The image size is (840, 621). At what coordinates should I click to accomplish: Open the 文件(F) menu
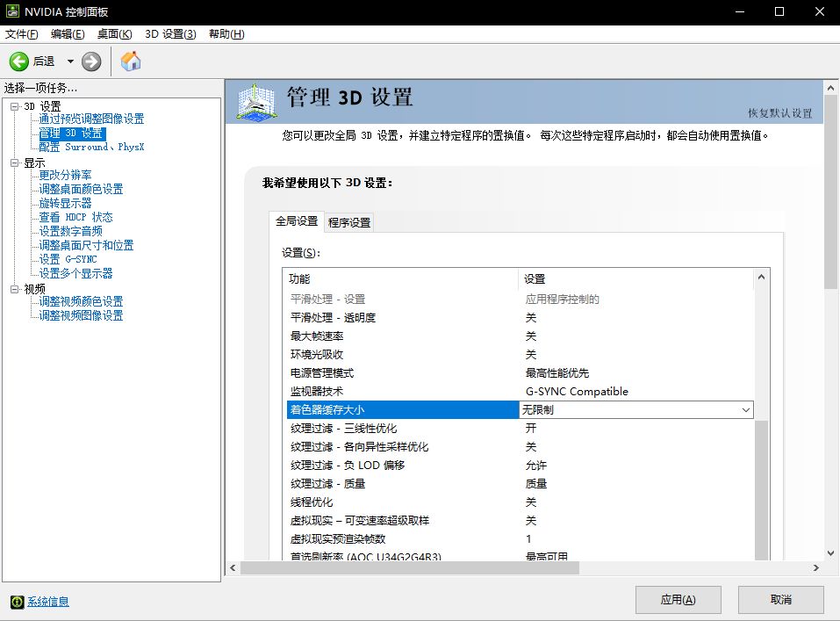(x=21, y=34)
